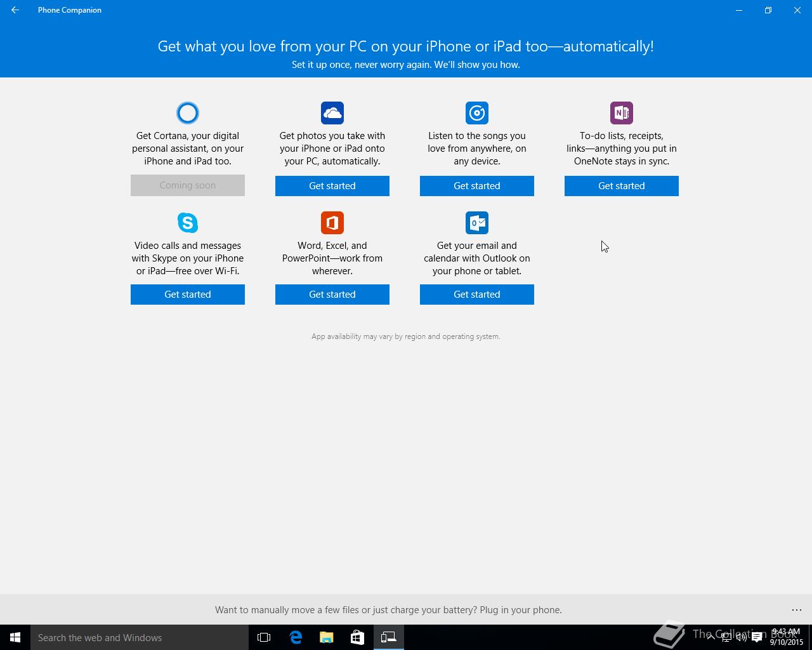Close the Phone Companion window
The image size is (812, 650).
(x=797, y=10)
